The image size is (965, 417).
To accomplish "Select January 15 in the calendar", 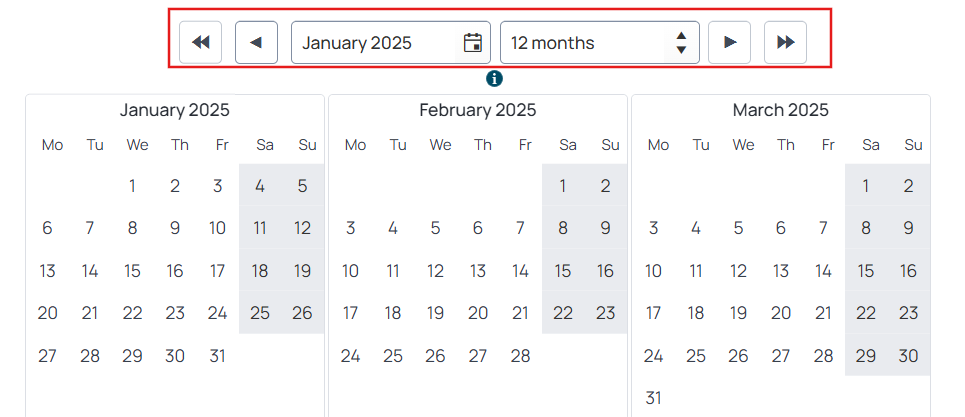I will 132,271.
